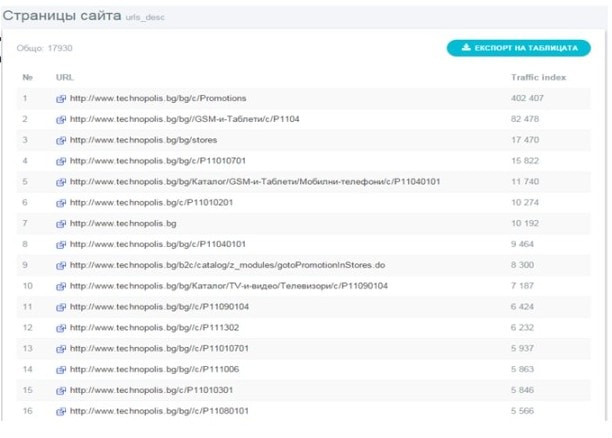Click the Export to table button
612x438 pixels.
[x=518, y=47]
